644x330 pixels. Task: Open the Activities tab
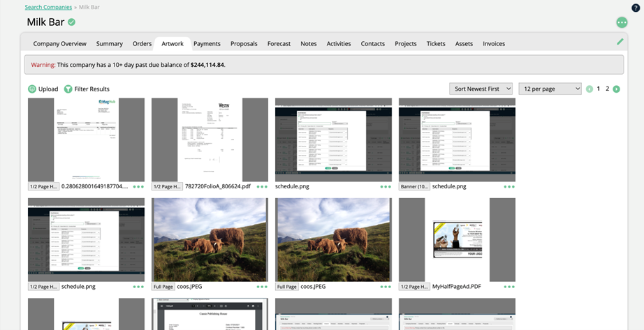[x=339, y=43]
